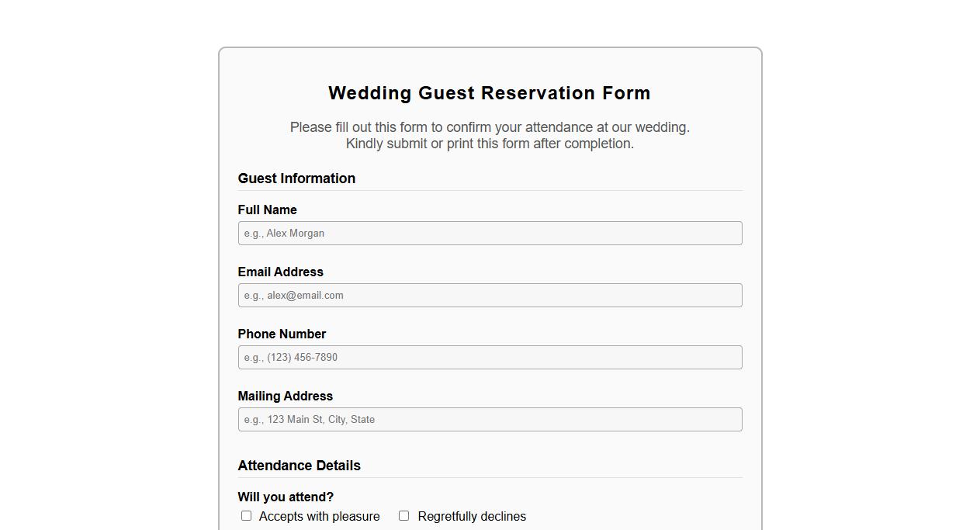Click the 'Email Address' field label
980x530 pixels.
tap(280, 272)
